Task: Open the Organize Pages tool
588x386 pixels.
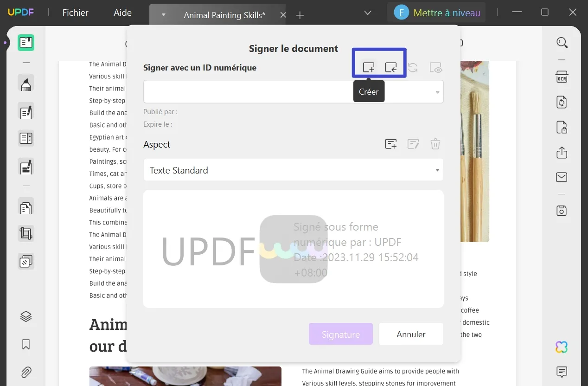Action: tap(26, 207)
